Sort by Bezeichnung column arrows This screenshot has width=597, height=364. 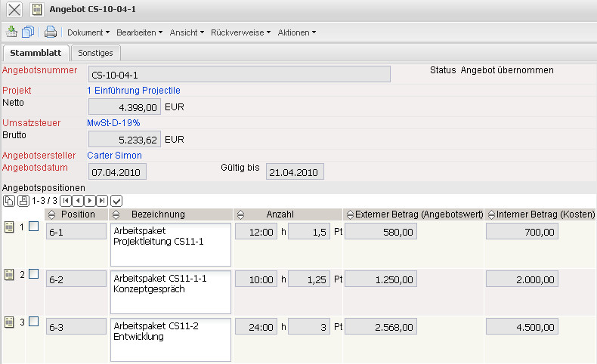(116, 215)
